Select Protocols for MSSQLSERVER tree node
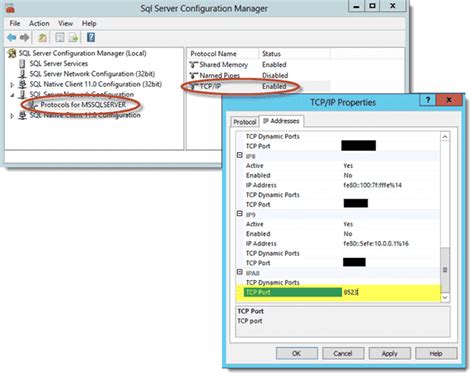Screen dimensions: 474x377 (83, 105)
